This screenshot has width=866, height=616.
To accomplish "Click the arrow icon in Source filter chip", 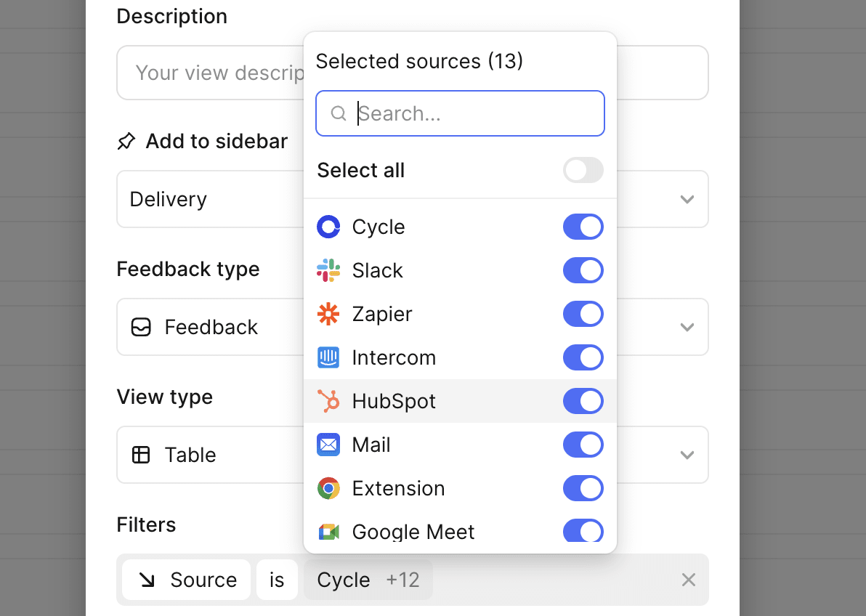I will click(x=147, y=580).
